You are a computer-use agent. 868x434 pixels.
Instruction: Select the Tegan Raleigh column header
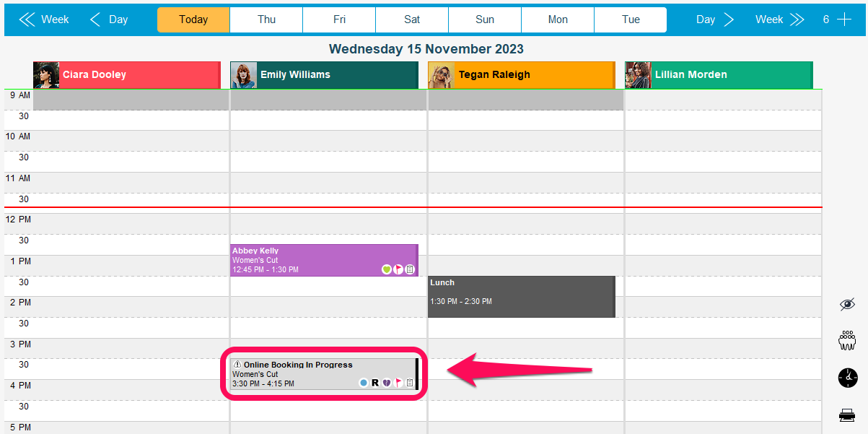point(522,75)
